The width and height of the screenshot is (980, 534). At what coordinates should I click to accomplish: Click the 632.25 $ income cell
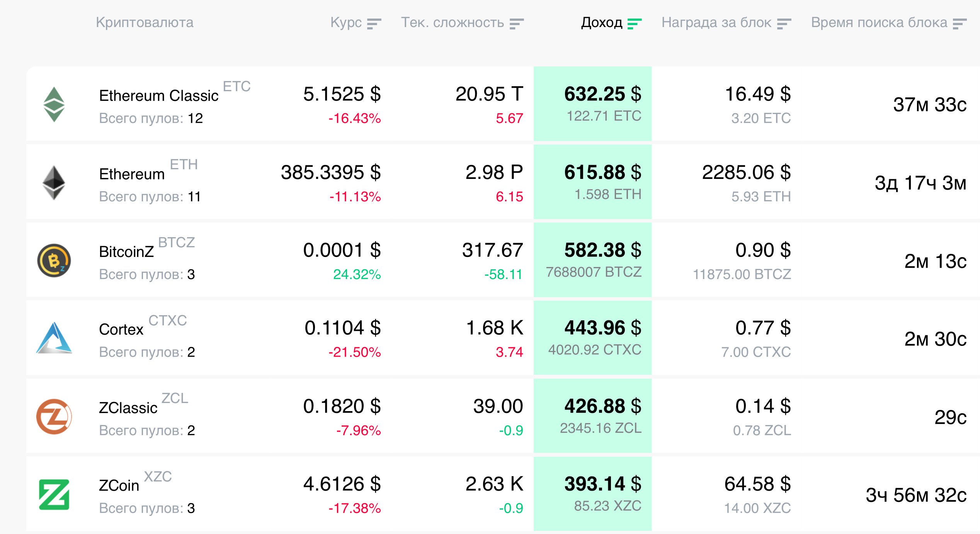592,104
